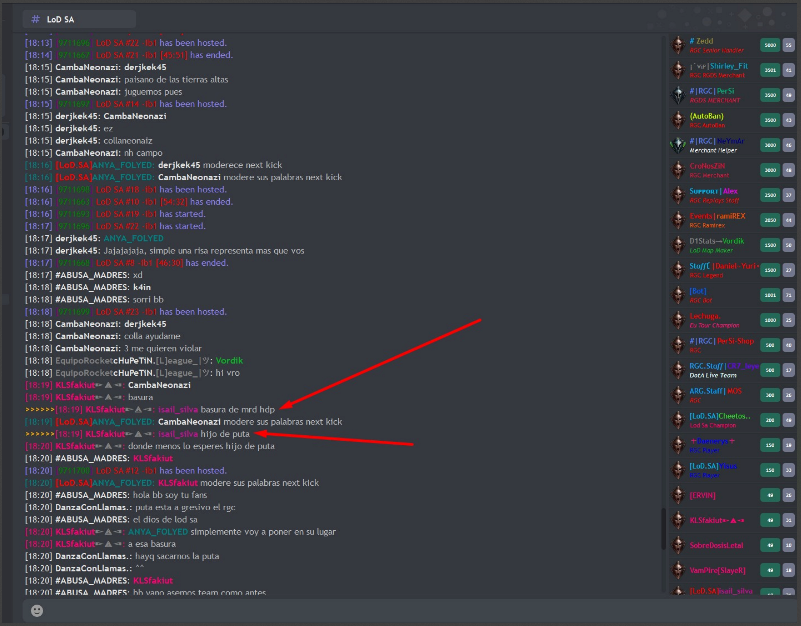The height and width of the screenshot is (626, 801).
Task: Click the RGC.Staff DotA Live Team avatar
Action: [678, 370]
